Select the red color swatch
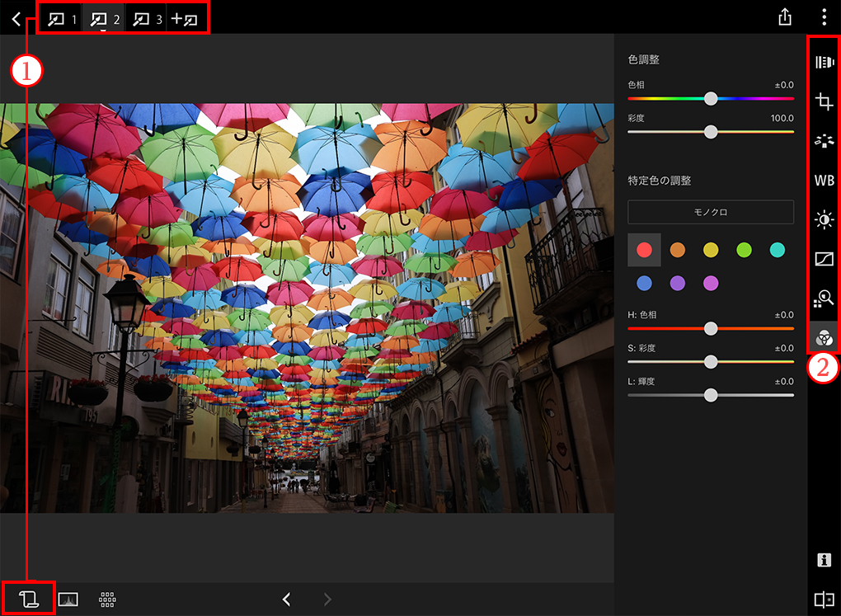The width and height of the screenshot is (841, 616). pos(644,250)
